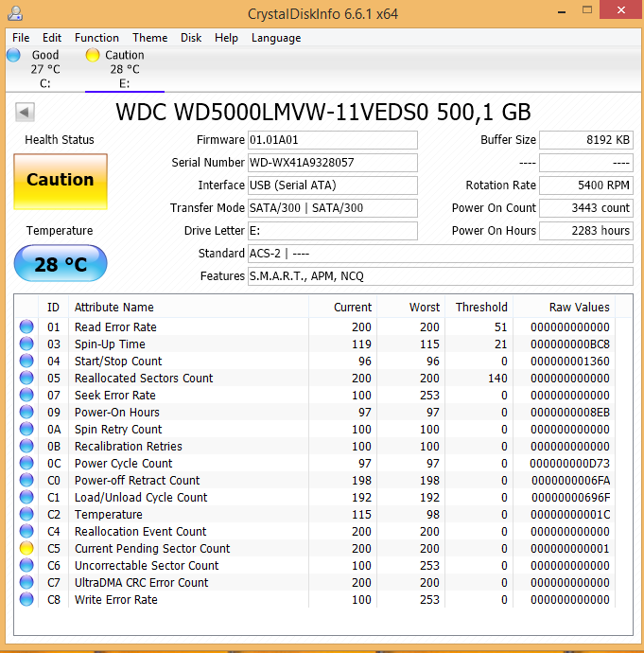Click the Uncorrectable Sector Count name
Screen dimensions: 644x653
coord(147,566)
